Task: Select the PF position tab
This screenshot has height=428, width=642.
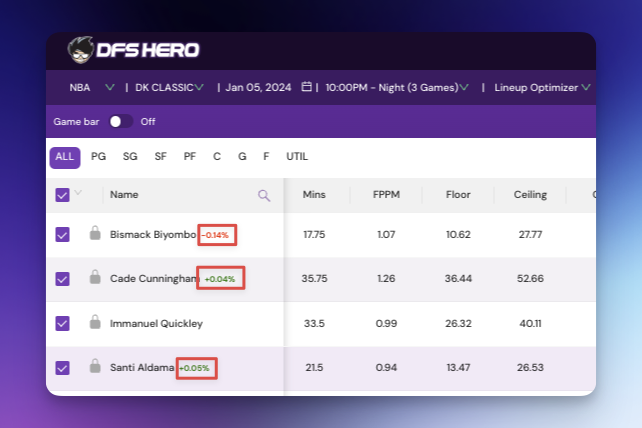Action: click(190, 156)
